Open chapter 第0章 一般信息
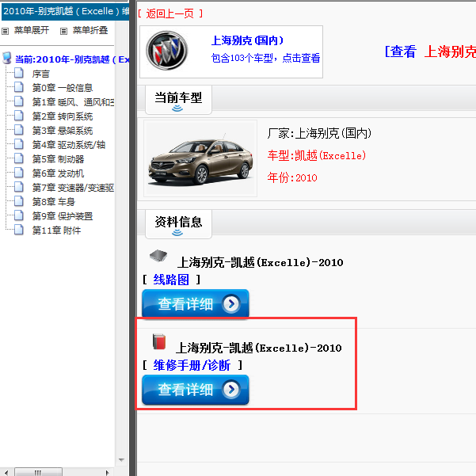476x476 pixels. click(63, 88)
